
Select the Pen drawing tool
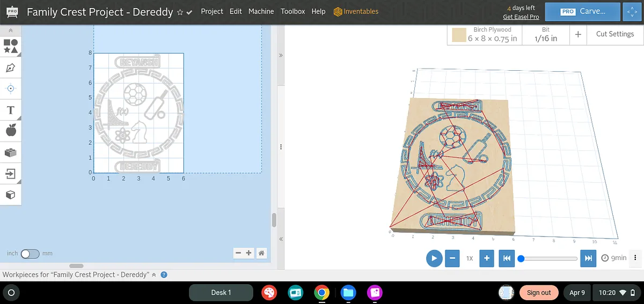tap(11, 68)
